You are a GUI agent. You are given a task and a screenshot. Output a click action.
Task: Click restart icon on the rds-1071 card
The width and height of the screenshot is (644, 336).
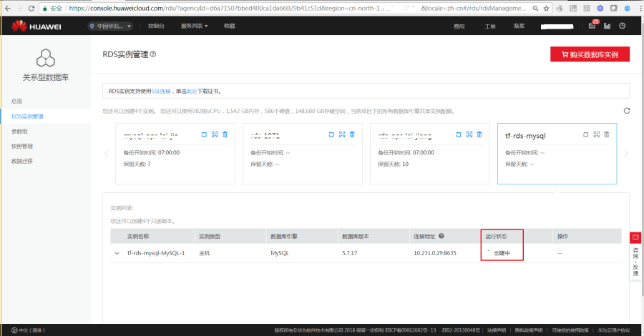click(x=331, y=134)
